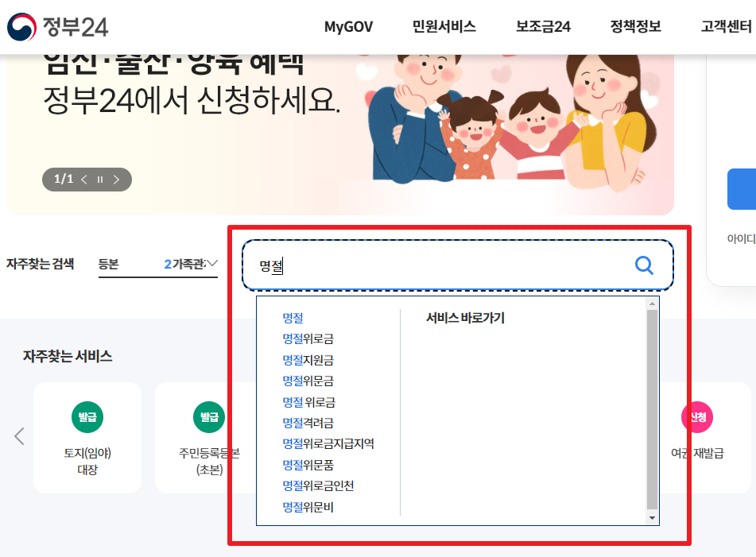Open the 보조금24 menu
This screenshot has width=756, height=557.
(543, 26)
